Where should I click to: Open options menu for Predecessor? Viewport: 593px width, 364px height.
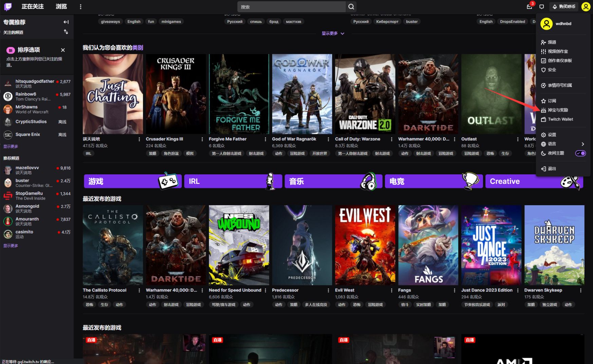tap(328, 290)
